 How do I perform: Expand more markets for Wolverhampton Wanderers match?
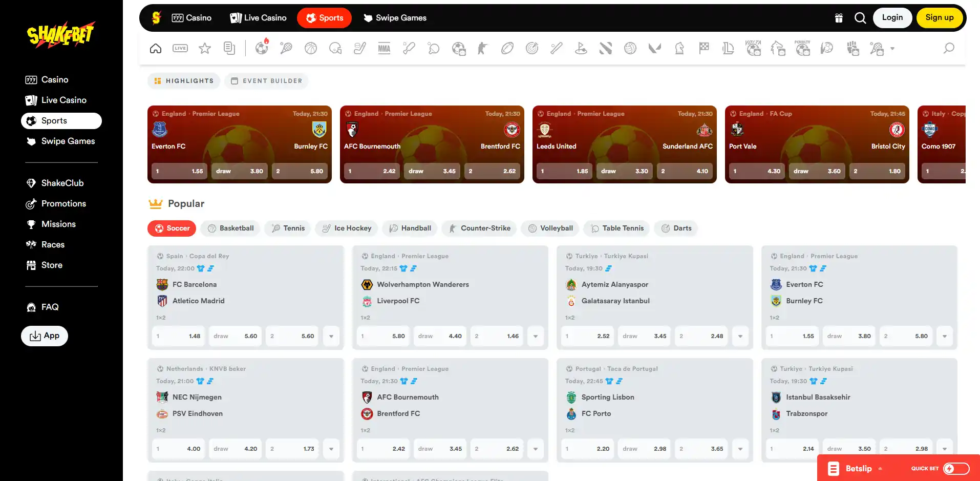536,336
